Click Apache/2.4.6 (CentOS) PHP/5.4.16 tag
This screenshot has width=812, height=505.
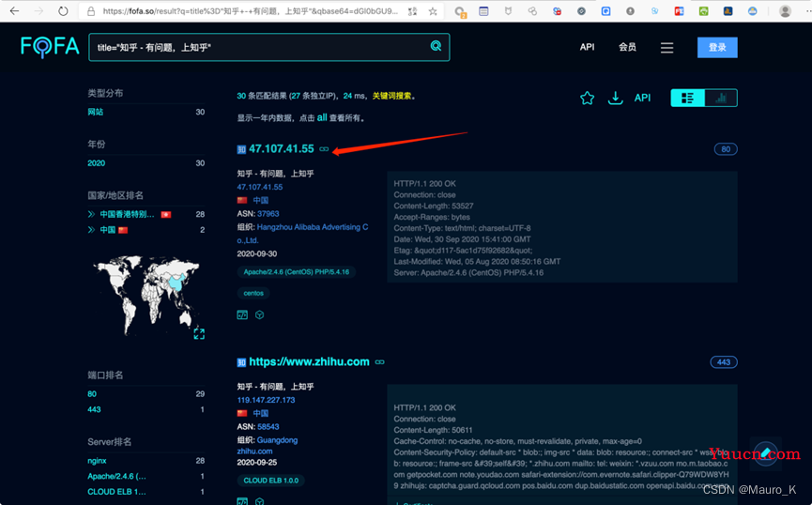click(x=297, y=272)
